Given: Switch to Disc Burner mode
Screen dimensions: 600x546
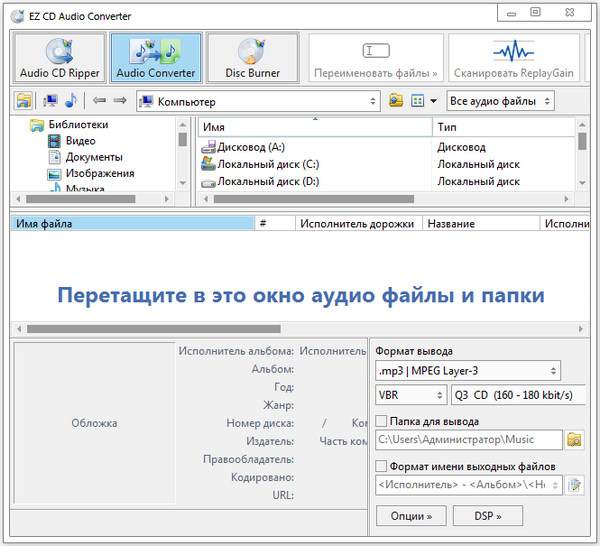Looking at the screenshot, I should point(252,58).
